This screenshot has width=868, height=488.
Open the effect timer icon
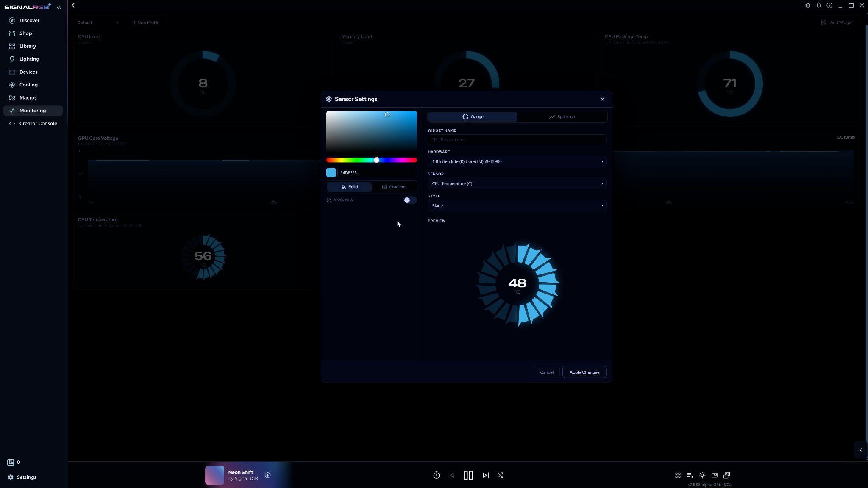(436, 475)
